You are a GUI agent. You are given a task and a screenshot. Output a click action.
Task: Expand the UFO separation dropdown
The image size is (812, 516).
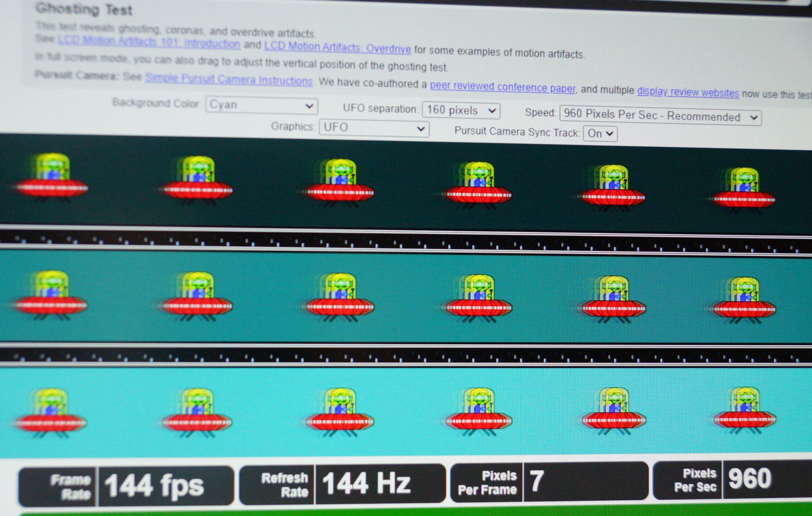coord(460,110)
